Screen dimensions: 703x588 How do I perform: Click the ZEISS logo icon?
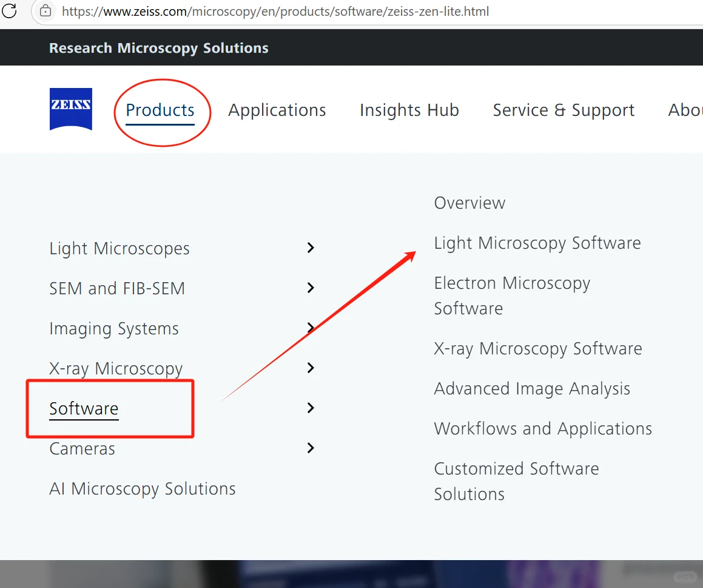(x=71, y=109)
